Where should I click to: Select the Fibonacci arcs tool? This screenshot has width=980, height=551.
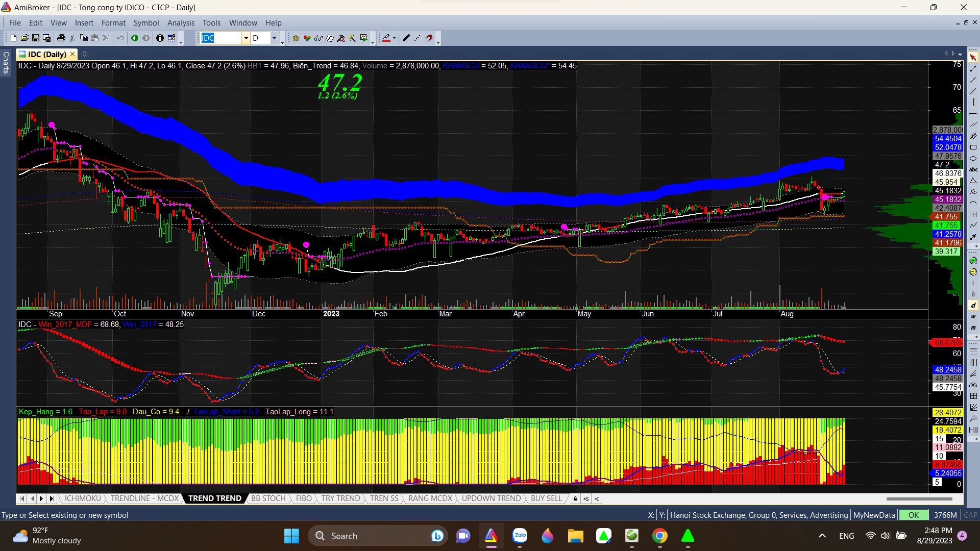click(x=973, y=385)
